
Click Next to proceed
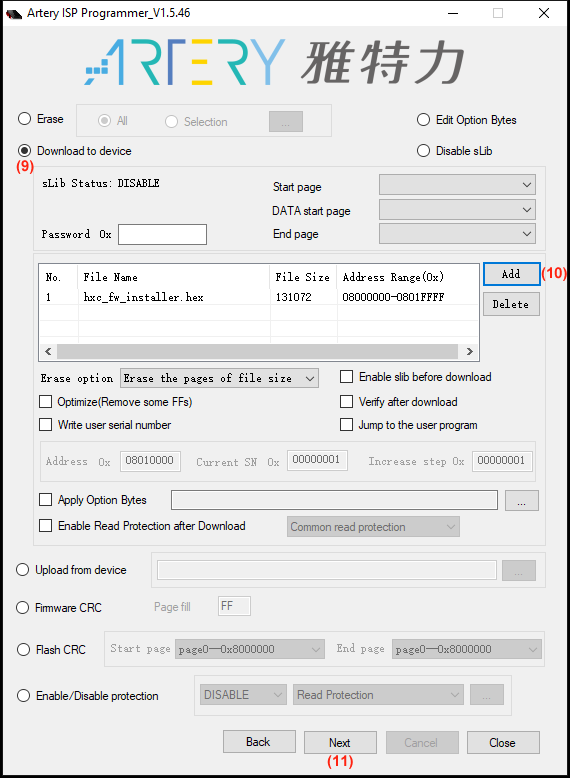coord(340,743)
